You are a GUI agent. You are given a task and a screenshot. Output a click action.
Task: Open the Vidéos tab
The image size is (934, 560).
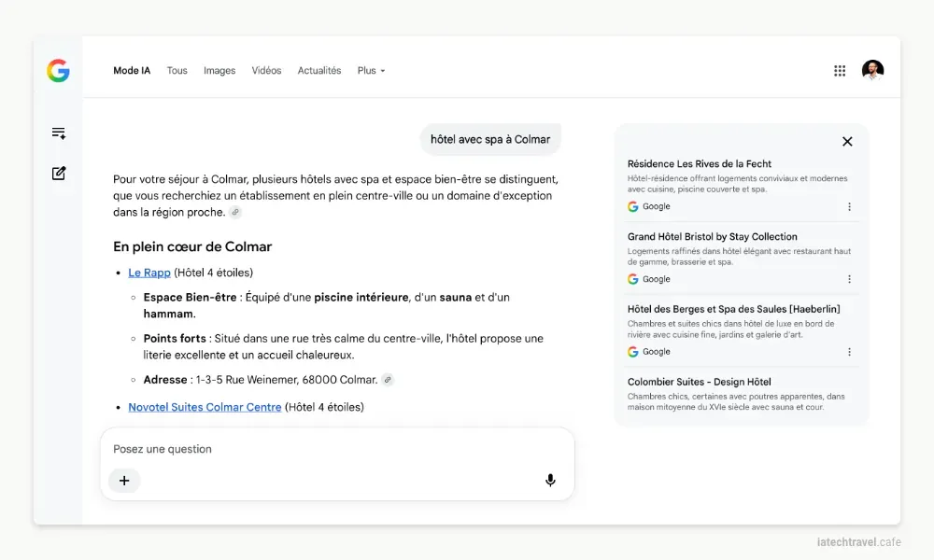(266, 70)
